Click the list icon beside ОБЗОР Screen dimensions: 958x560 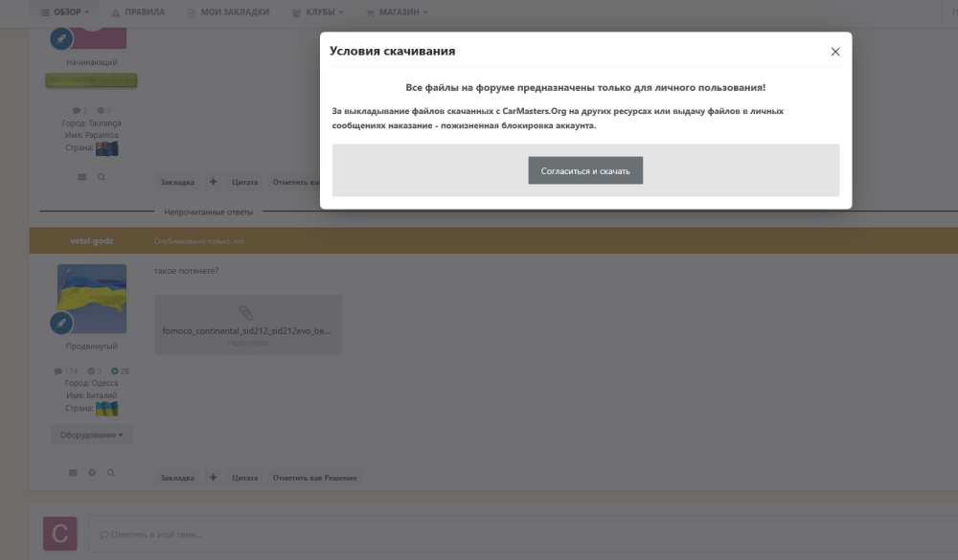tap(45, 12)
